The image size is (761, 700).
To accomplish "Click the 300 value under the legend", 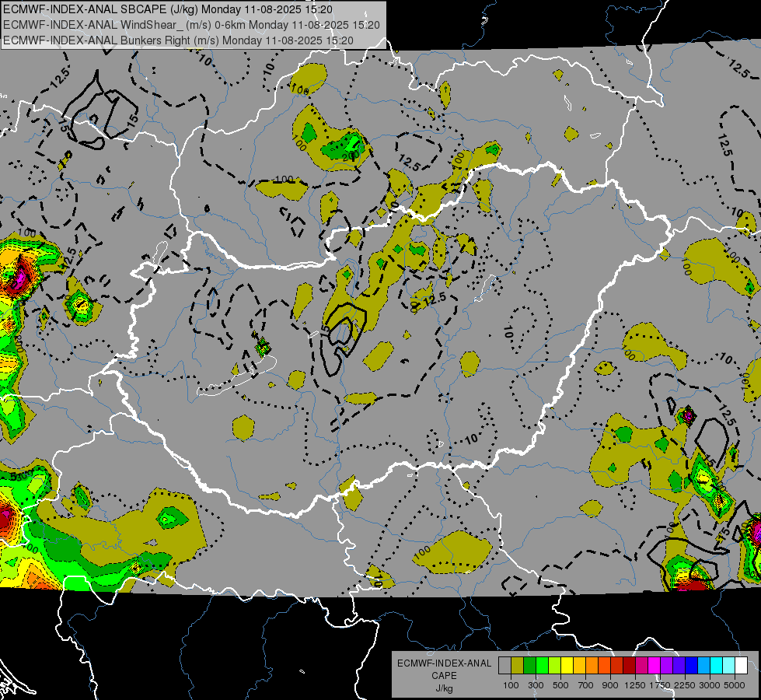I will [x=536, y=685].
